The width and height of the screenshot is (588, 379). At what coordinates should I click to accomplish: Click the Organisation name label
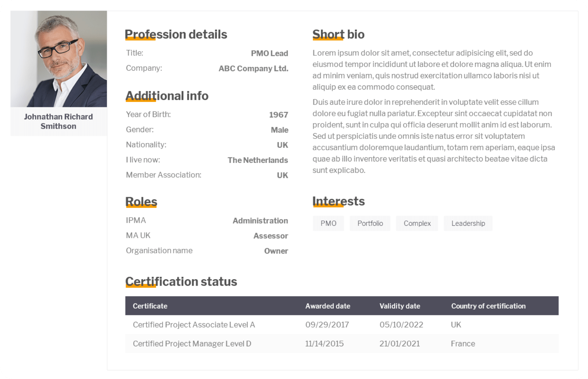[x=159, y=250]
